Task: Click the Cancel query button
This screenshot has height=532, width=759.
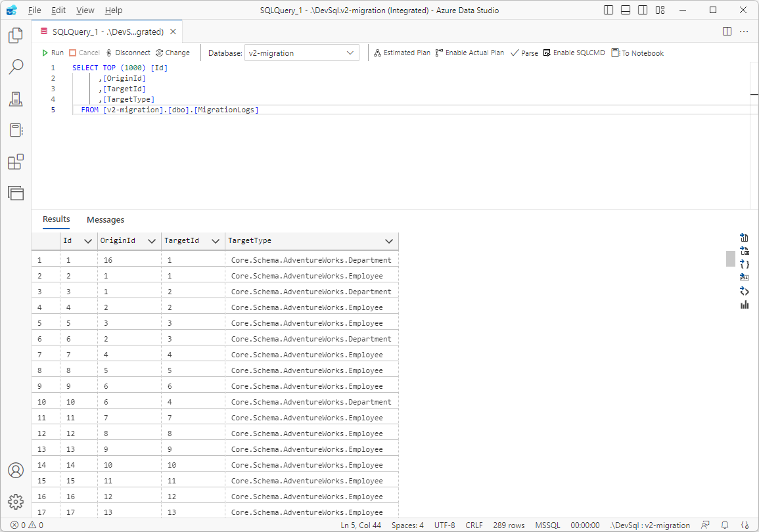Action: 84,53
